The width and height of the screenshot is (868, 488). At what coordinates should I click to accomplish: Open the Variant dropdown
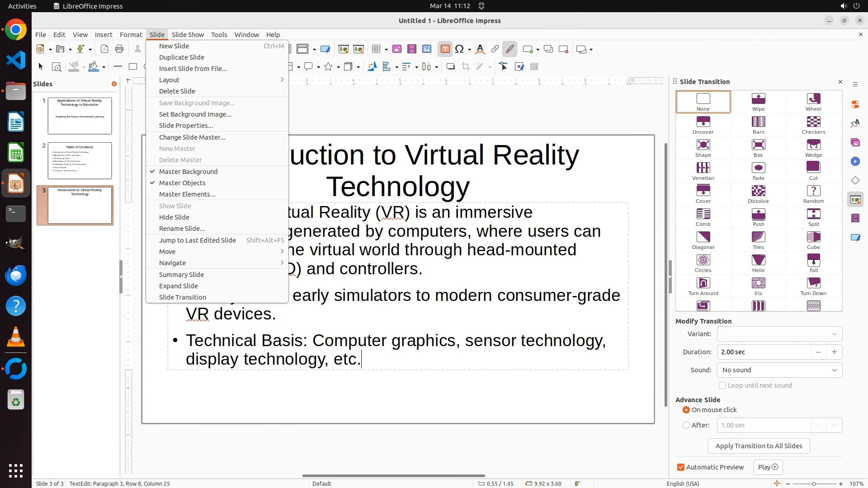coord(779,334)
